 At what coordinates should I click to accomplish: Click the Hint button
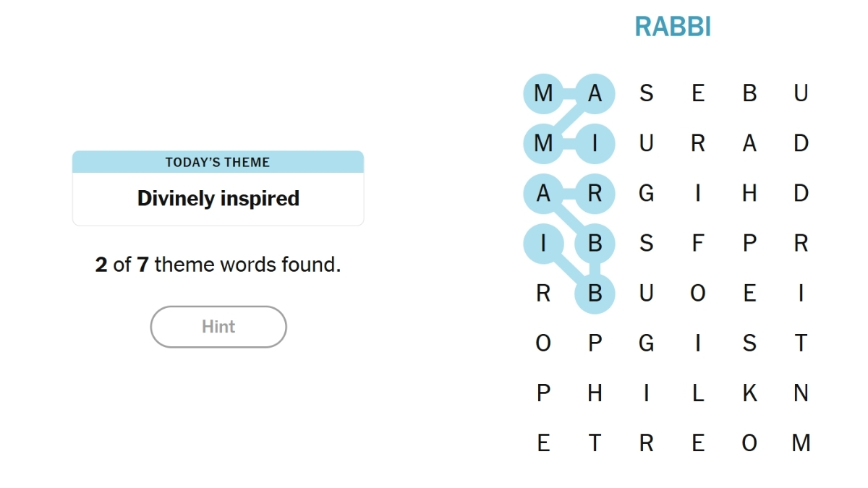pyautogui.click(x=218, y=327)
